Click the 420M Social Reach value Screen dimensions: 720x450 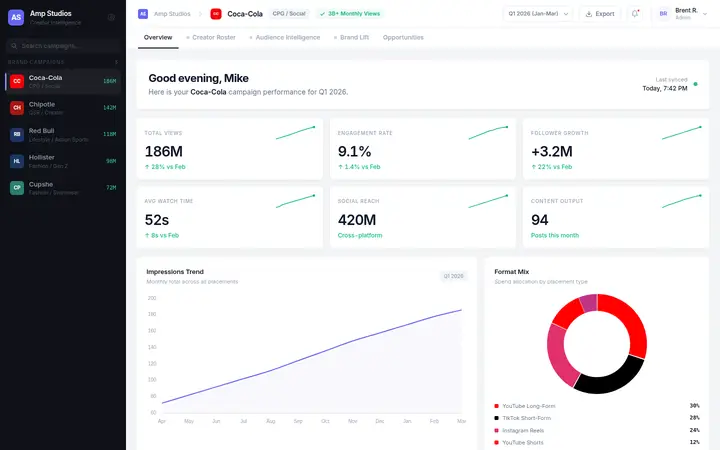click(357, 220)
